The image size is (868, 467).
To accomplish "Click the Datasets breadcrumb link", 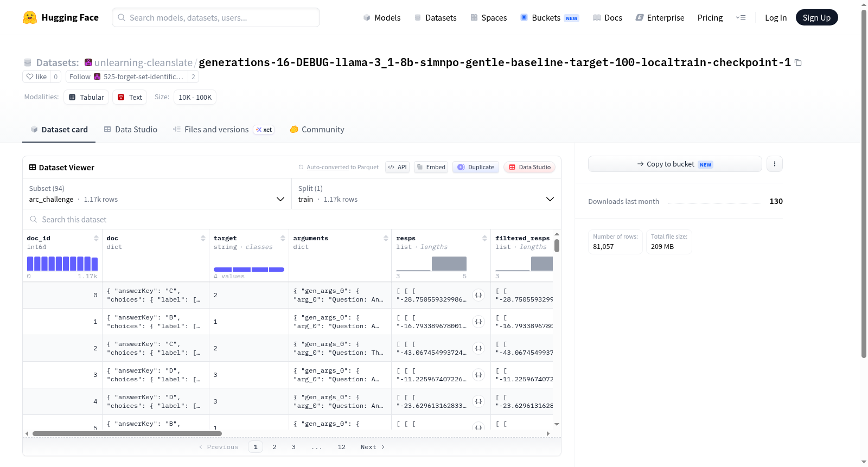I will [x=58, y=62].
